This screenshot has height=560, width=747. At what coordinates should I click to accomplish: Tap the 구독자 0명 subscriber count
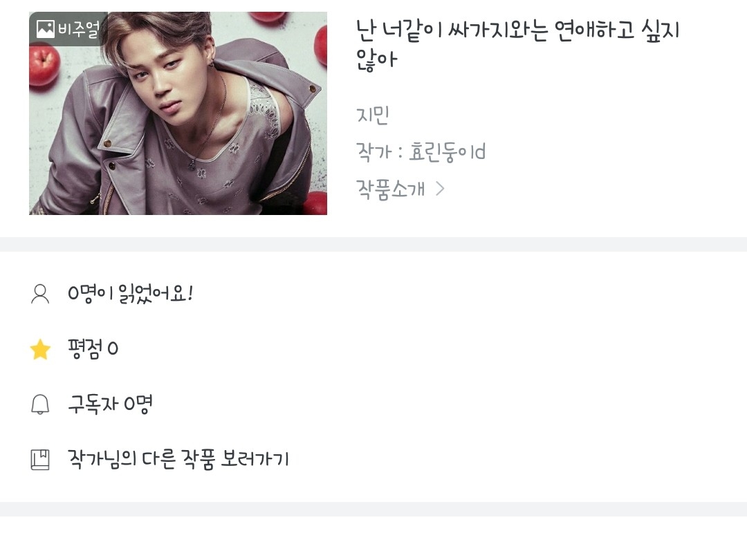click(x=110, y=404)
